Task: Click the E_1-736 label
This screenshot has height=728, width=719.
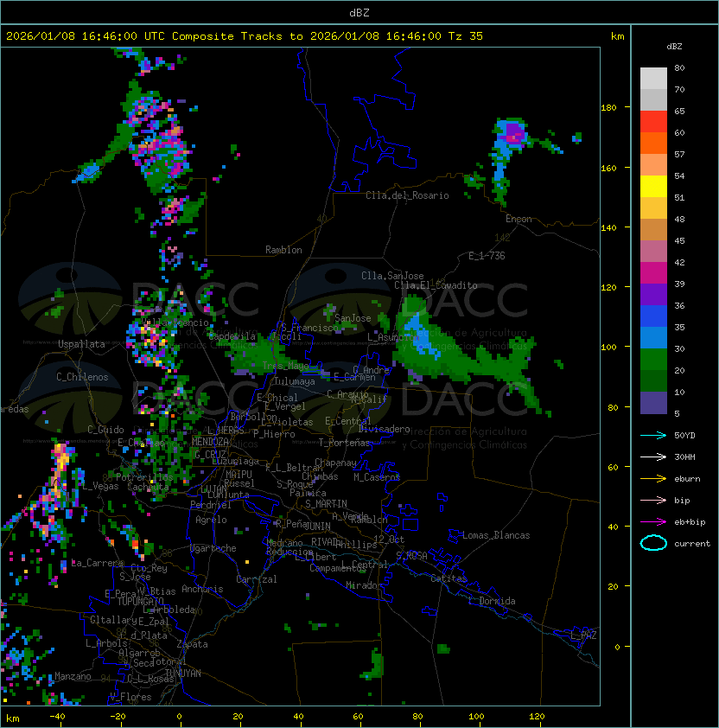Action: point(487,256)
